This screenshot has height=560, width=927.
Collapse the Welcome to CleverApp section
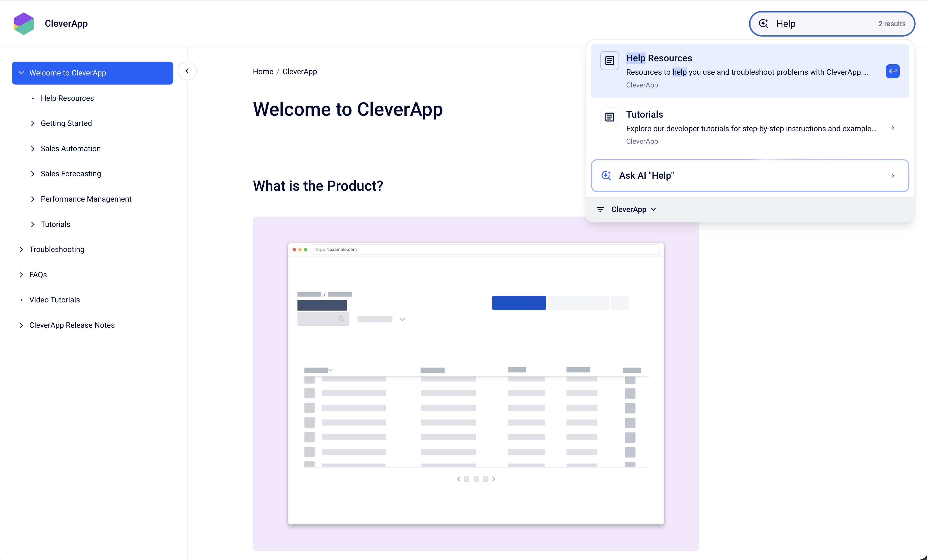tap(21, 73)
